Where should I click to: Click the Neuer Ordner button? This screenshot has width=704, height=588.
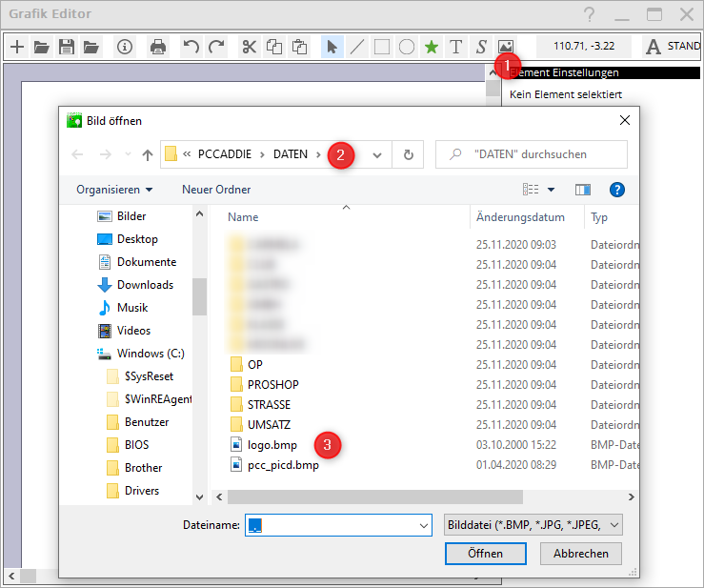216,190
